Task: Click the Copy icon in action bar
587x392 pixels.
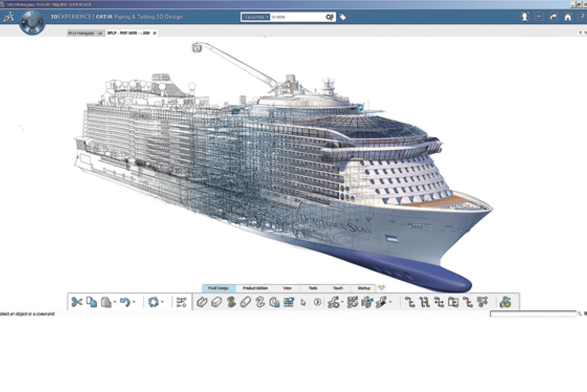Action: pos(91,302)
